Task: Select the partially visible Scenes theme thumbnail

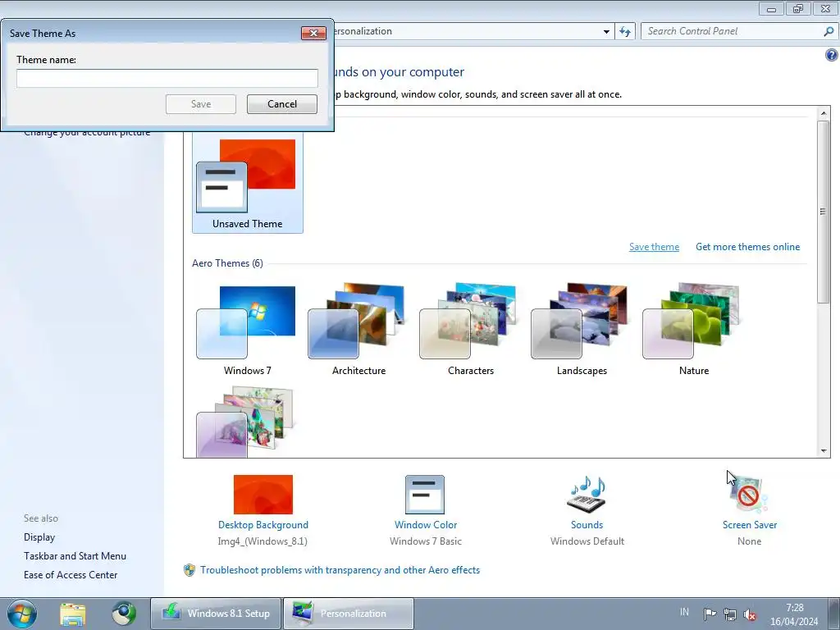Action: (x=245, y=422)
